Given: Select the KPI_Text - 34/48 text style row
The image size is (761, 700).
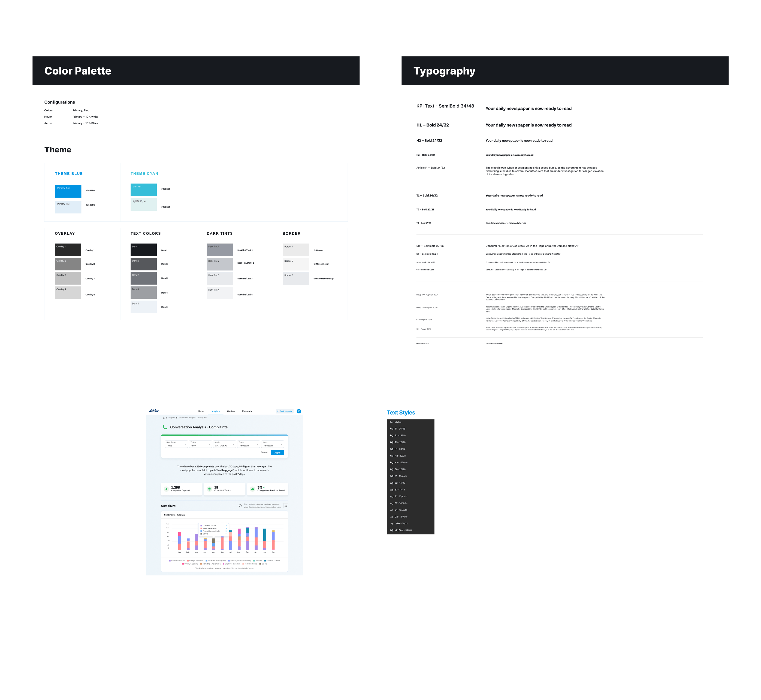Looking at the screenshot, I should click(x=410, y=530).
